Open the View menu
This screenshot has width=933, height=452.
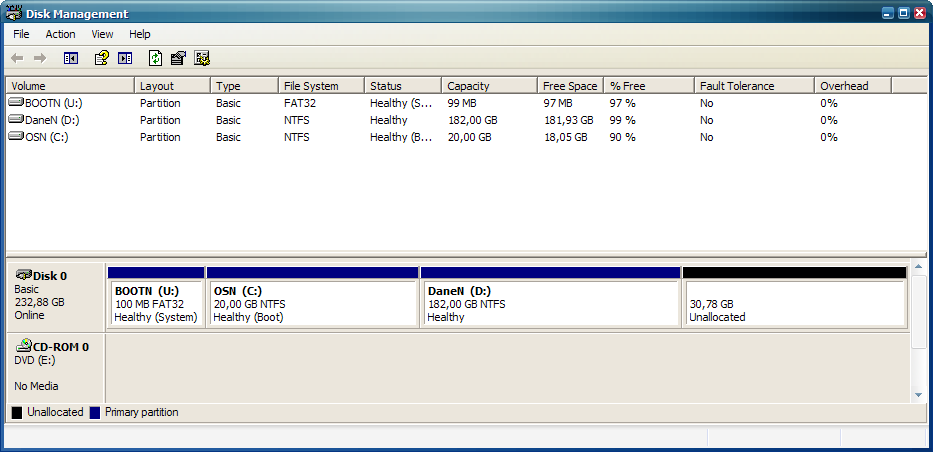(x=102, y=34)
